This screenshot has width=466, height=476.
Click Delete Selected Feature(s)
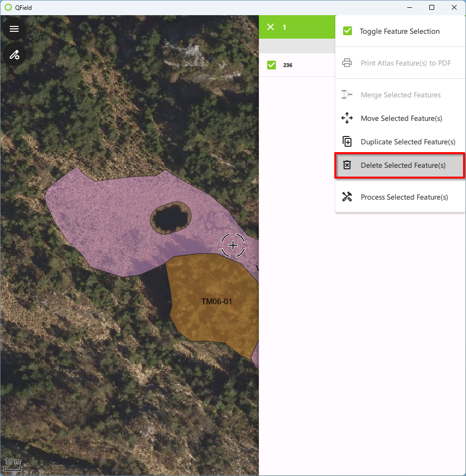403,165
